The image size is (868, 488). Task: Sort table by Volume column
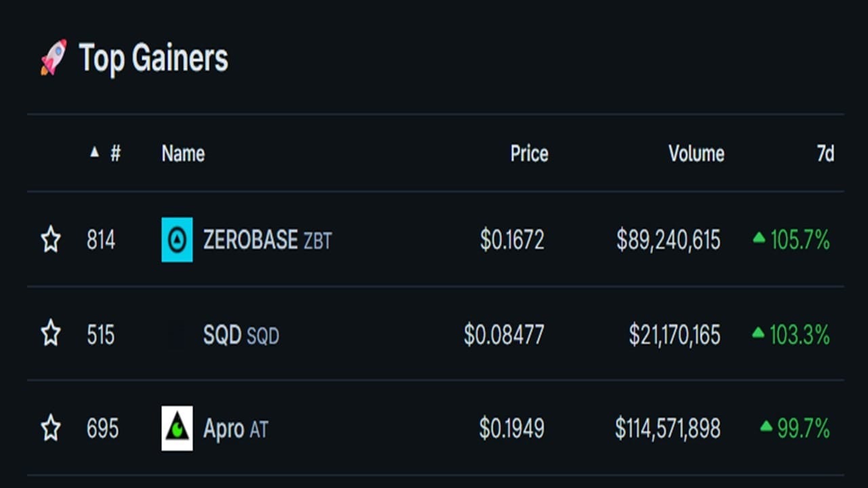click(696, 154)
